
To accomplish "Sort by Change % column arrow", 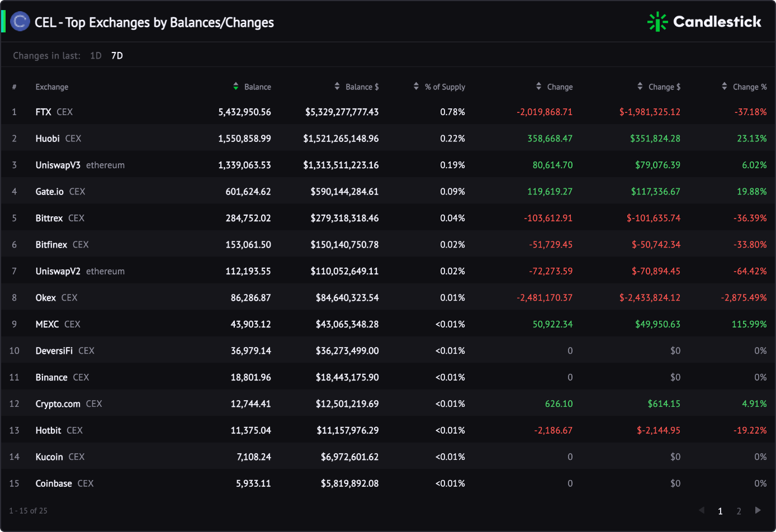I will tap(724, 87).
